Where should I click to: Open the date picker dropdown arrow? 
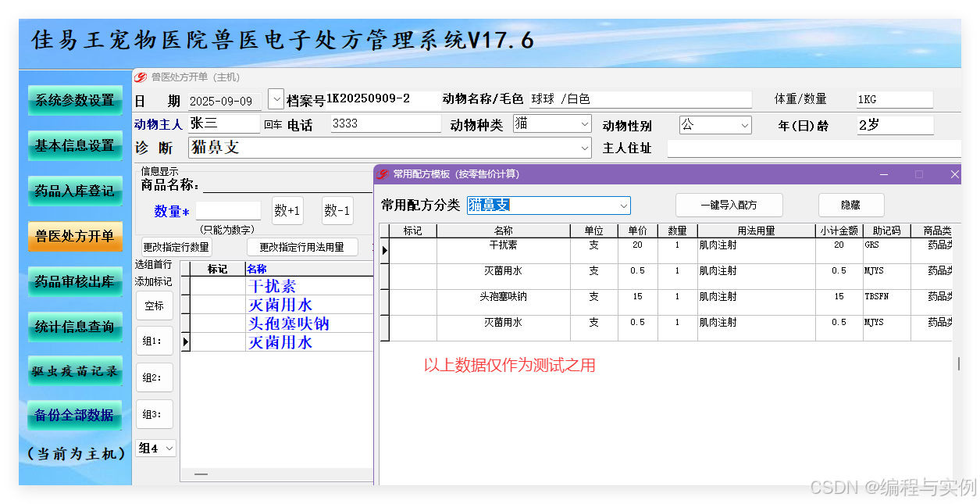[x=276, y=99]
